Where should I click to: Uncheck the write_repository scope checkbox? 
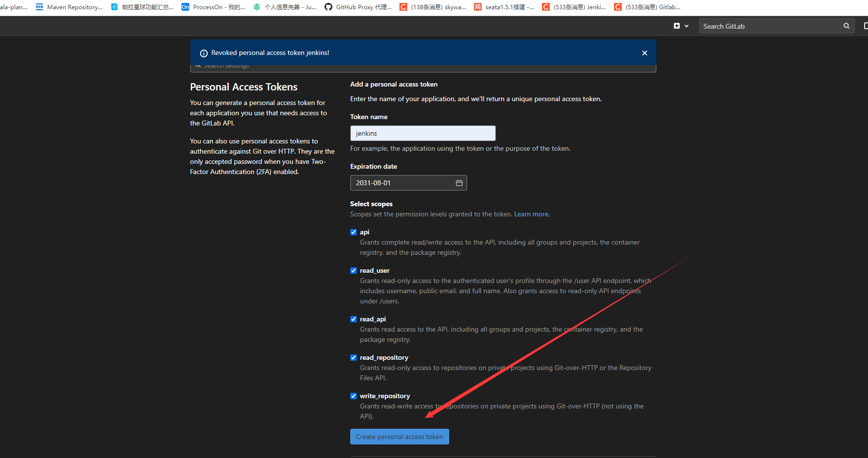pyautogui.click(x=354, y=396)
